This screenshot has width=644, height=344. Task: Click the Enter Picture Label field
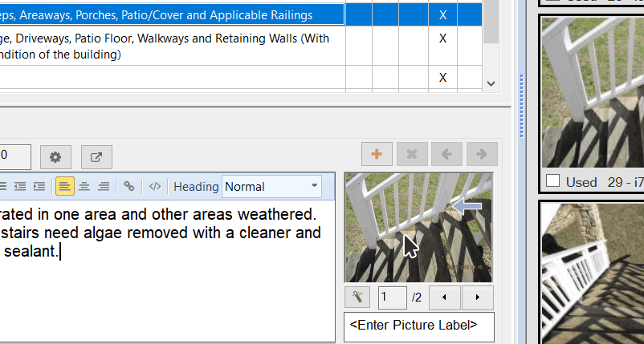coord(418,326)
